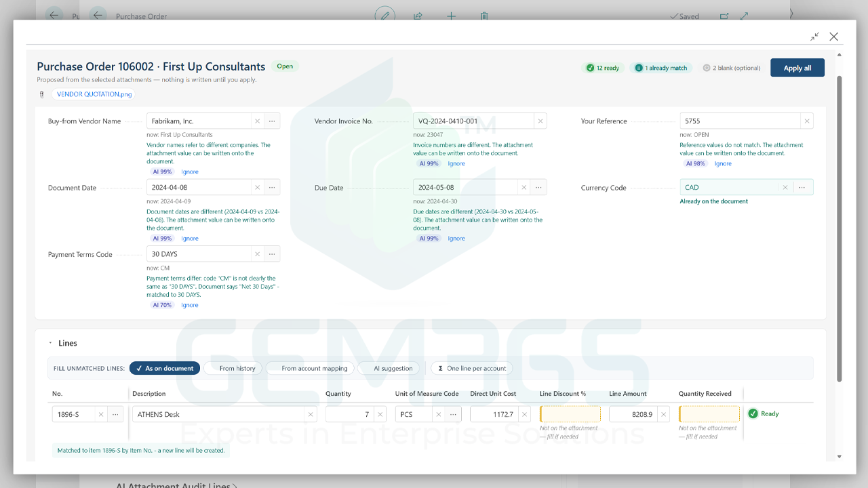The image size is (868, 488).
Task: Clear the Document Date field value
Action: (257, 188)
